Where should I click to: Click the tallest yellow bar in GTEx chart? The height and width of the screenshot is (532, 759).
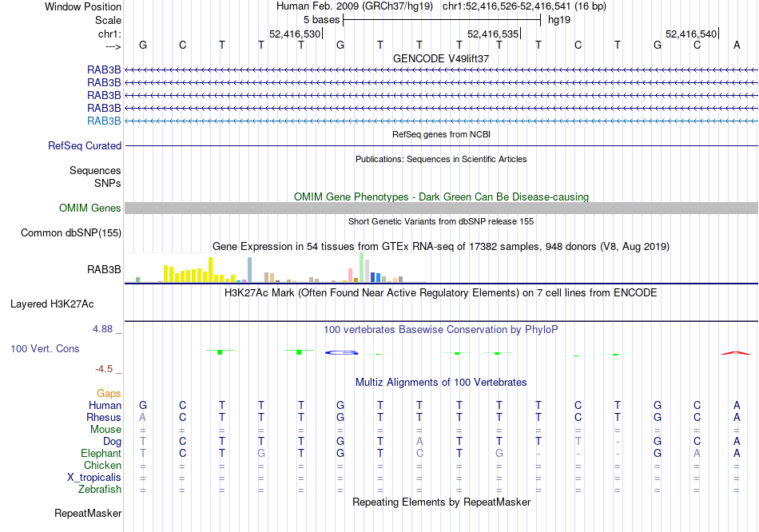pos(211,270)
